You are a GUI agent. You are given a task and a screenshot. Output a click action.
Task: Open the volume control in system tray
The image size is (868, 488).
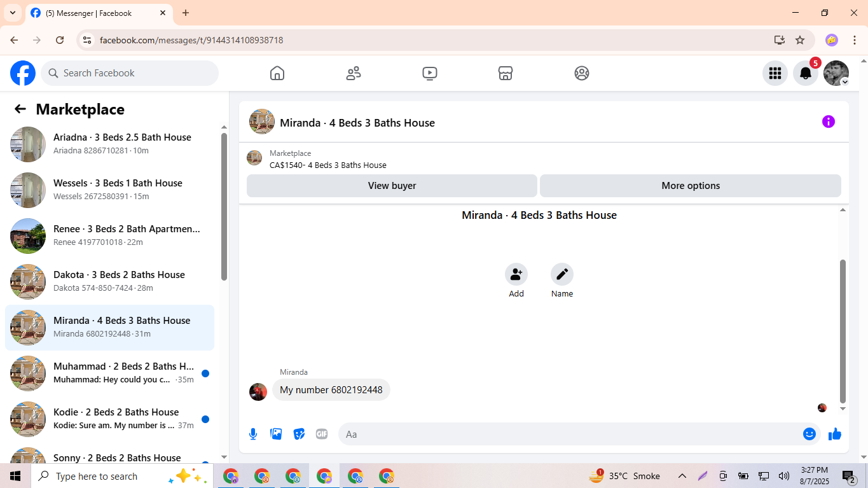point(784,476)
